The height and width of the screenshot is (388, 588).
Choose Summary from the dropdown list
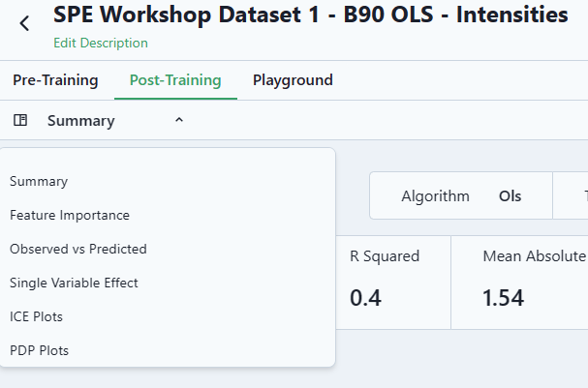pos(39,181)
